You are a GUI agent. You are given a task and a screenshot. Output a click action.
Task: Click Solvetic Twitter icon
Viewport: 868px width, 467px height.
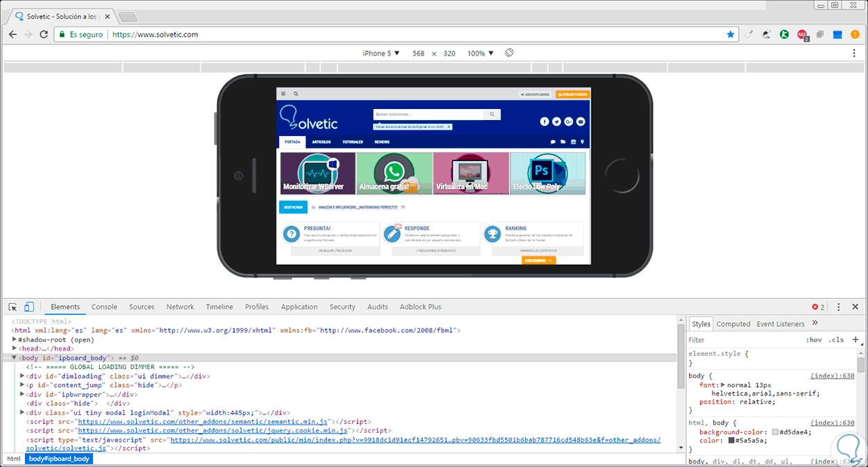(557, 121)
